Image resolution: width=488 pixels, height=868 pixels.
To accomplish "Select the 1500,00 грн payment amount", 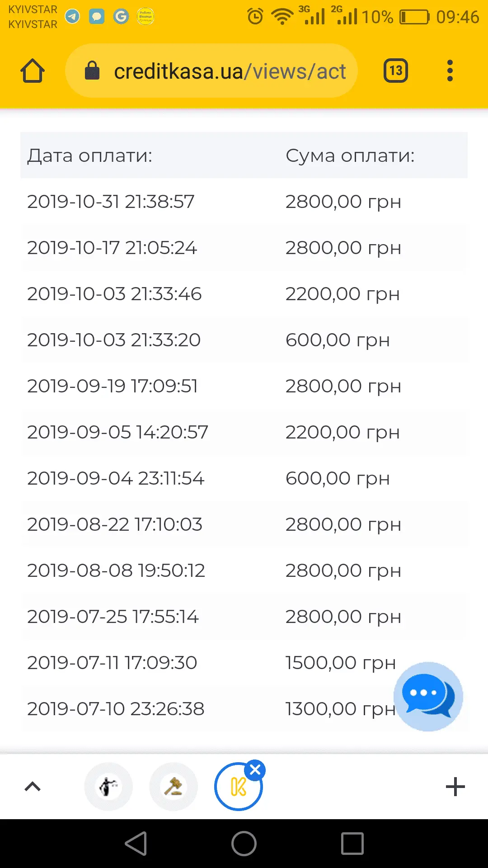I will tap(340, 663).
